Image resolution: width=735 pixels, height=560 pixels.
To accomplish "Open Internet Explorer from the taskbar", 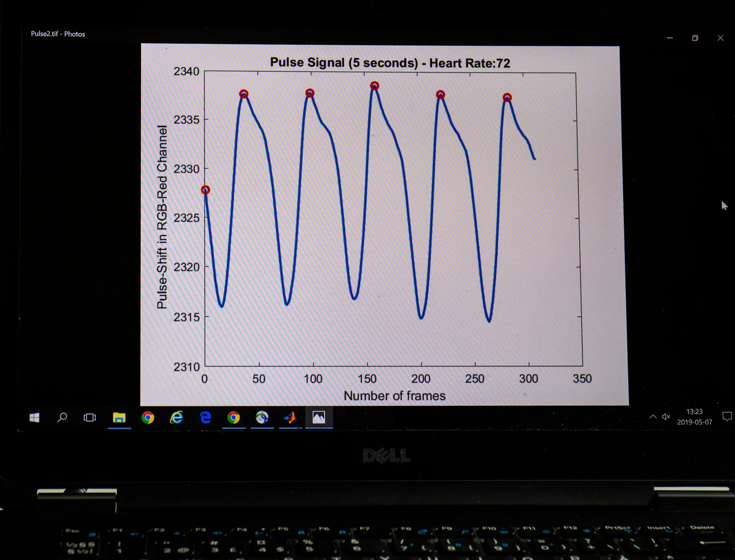I will (x=176, y=417).
